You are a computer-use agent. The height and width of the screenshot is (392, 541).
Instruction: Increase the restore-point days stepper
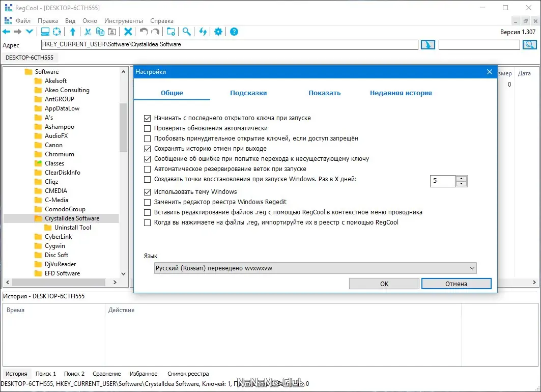(x=461, y=178)
